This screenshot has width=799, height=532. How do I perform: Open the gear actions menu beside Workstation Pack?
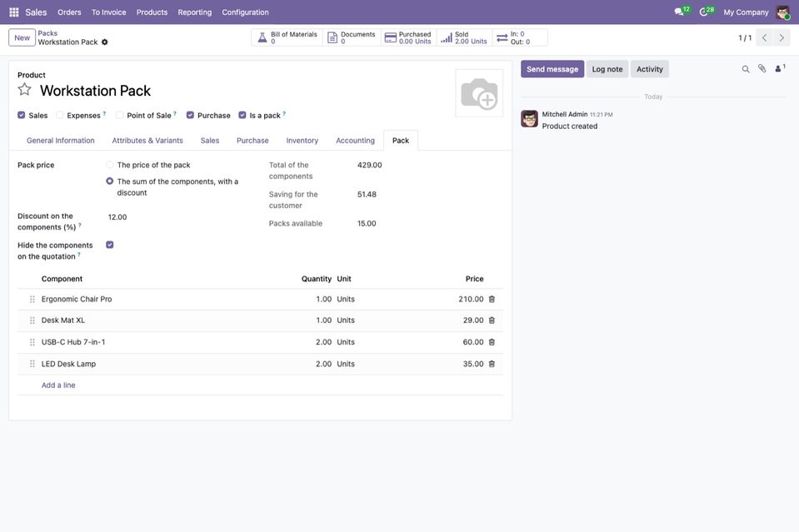coord(104,42)
